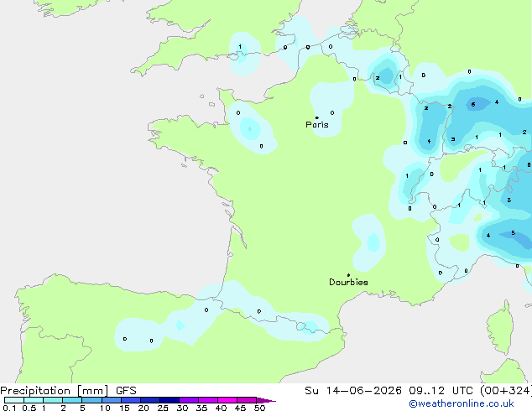Image resolution: width=532 pixels, height=411 pixels.
Task: Click the Dourbies city label
Action: point(348,282)
